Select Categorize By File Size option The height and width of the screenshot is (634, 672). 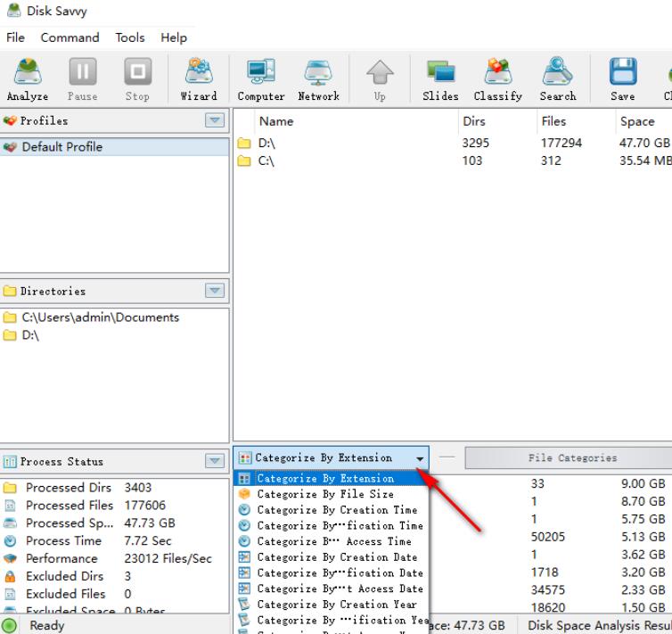click(x=324, y=494)
